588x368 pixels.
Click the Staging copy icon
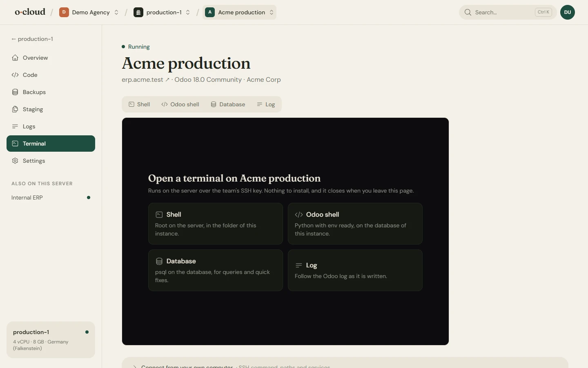coord(15,109)
